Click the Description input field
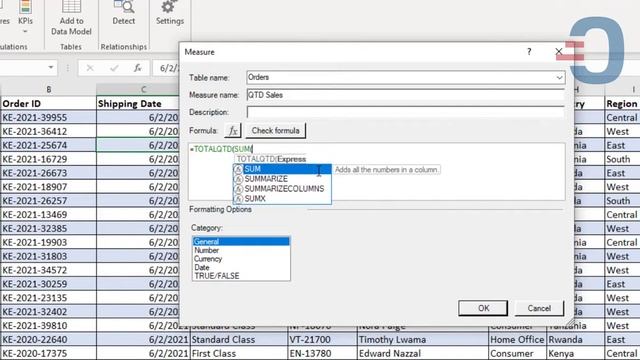This screenshot has height=360, width=640. [406, 112]
